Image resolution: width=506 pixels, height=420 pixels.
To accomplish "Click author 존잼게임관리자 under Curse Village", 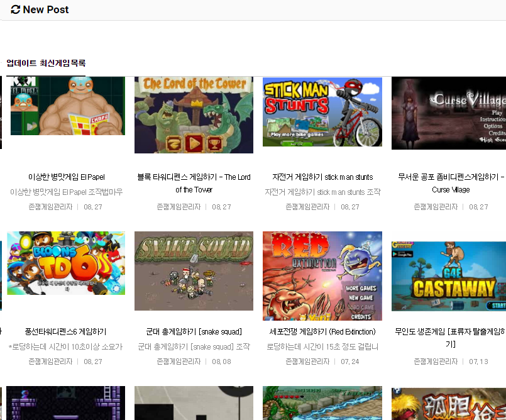I will pyautogui.click(x=436, y=207).
